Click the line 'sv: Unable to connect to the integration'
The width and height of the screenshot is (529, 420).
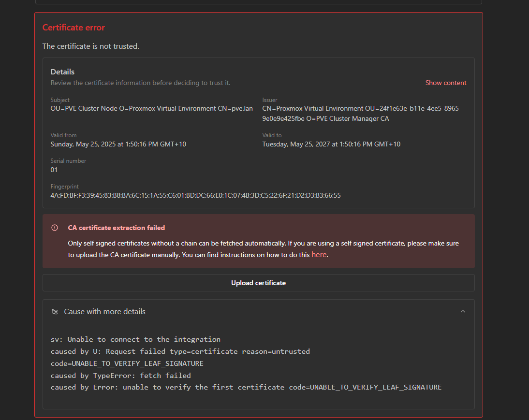(x=135, y=339)
